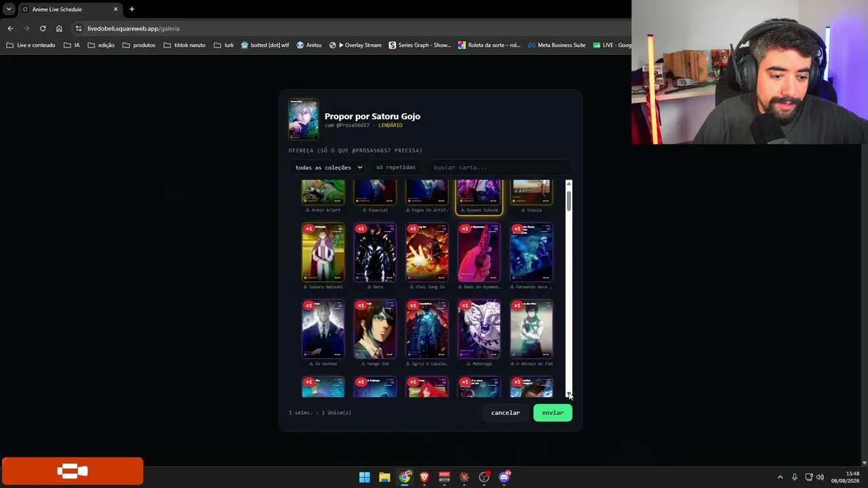
Task: Open 'Live e conteudo' bookmark folder
Action: (31, 45)
